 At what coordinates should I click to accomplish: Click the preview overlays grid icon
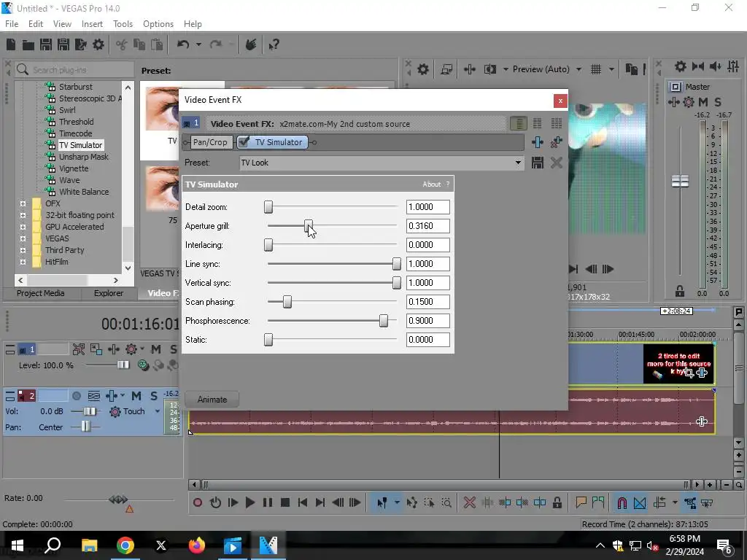(596, 69)
